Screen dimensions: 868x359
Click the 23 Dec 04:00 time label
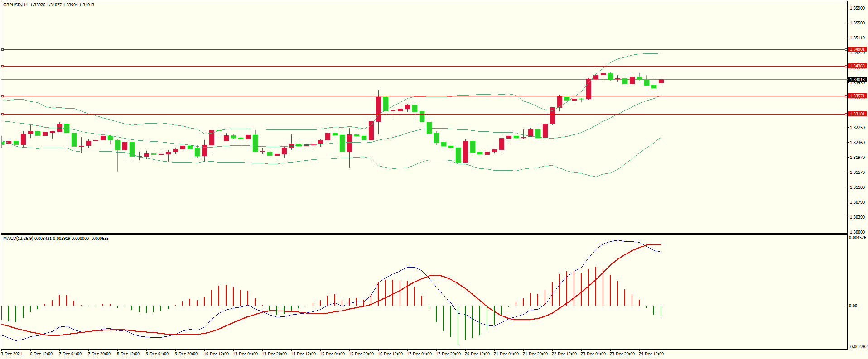pyautogui.click(x=593, y=354)
